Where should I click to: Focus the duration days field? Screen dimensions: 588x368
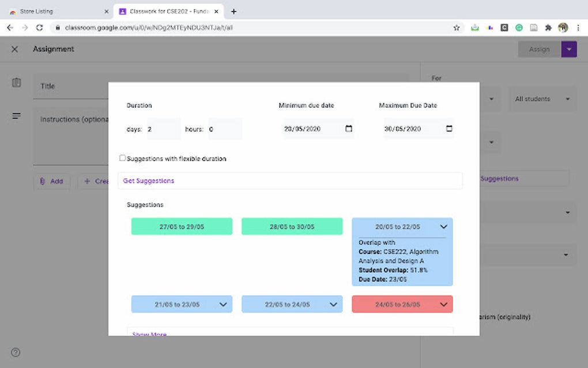point(164,129)
